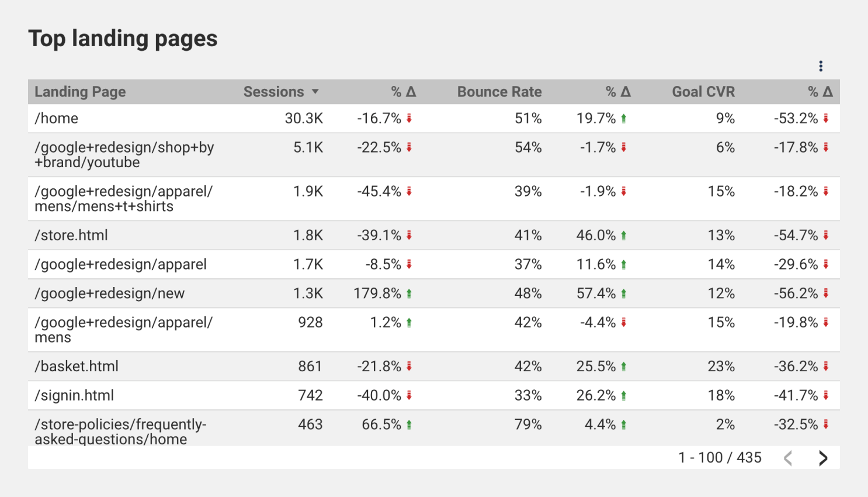Image resolution: width=868 pixels, height=497 pixels.
Task: Click the 1 - 100 / 435 pagination label
Action: pyautogui.click(x=720, y=458)
